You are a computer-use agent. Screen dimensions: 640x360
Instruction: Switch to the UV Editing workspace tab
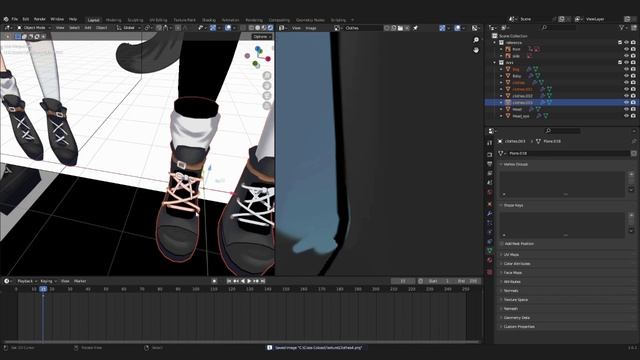(x=158, y=20)
